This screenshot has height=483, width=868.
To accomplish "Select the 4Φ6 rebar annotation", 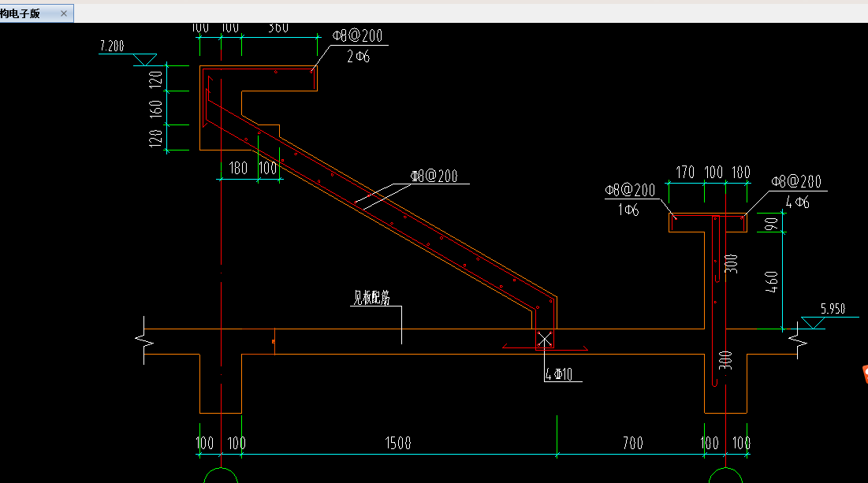I will (798, 202).
